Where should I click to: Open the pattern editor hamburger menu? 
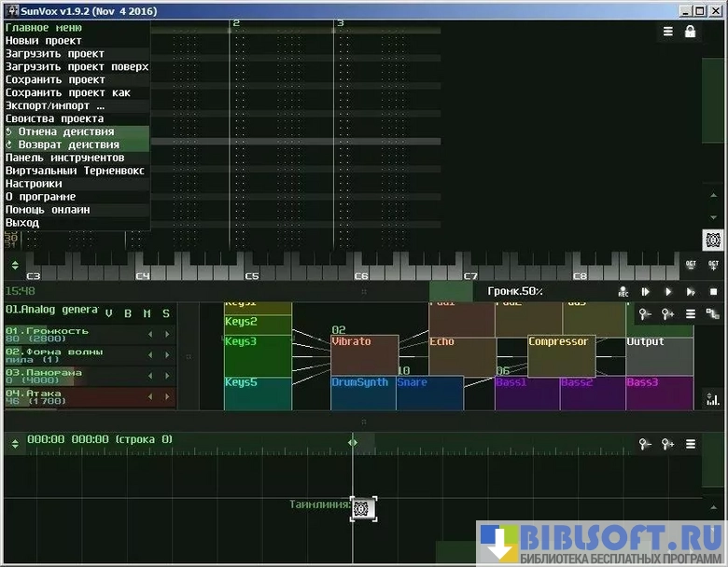668,32
